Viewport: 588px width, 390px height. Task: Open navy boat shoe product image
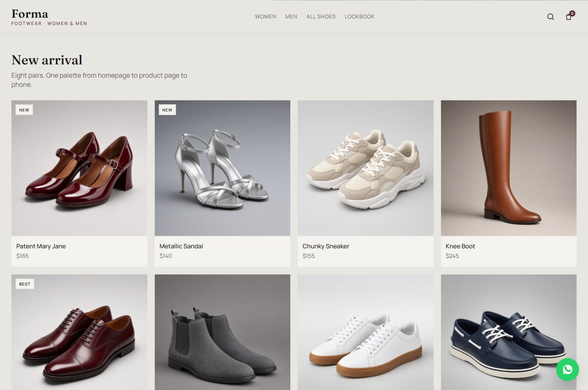[509, 332]
